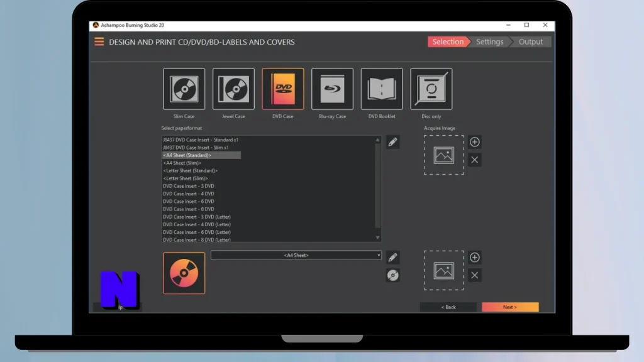Select '<Letter Sheet (Standard)>' format
Image resolution: width=644 pixels, height=362 pixels.
click(x=190, y=171)
